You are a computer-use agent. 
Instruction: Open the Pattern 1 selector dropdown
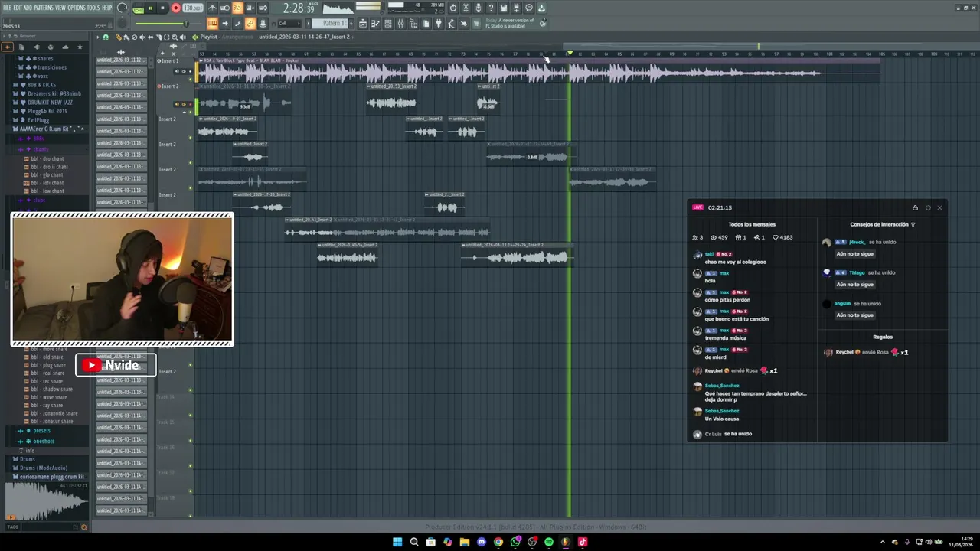[334, 23]
